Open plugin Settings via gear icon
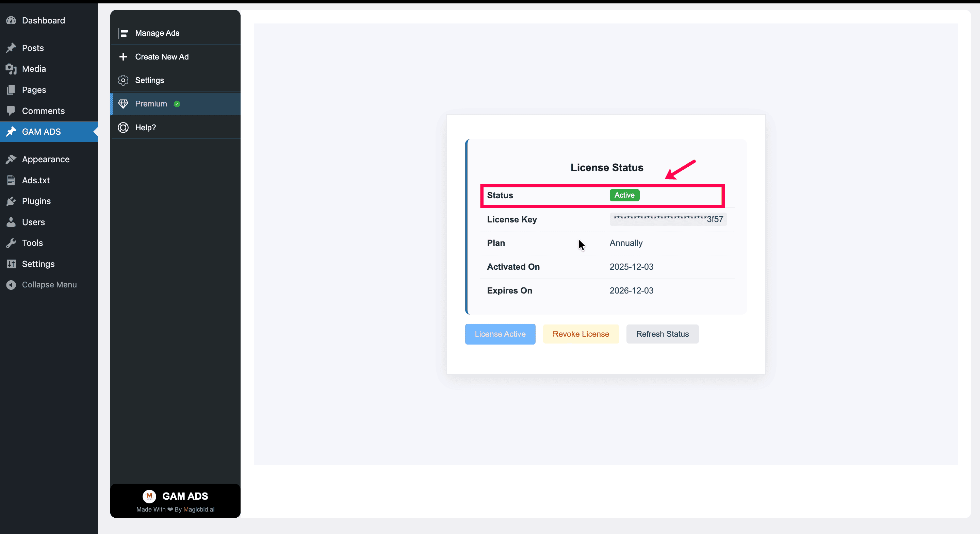The width and height of the screenshot is (980, 534). pyautogui.click(x=123, y=80)
